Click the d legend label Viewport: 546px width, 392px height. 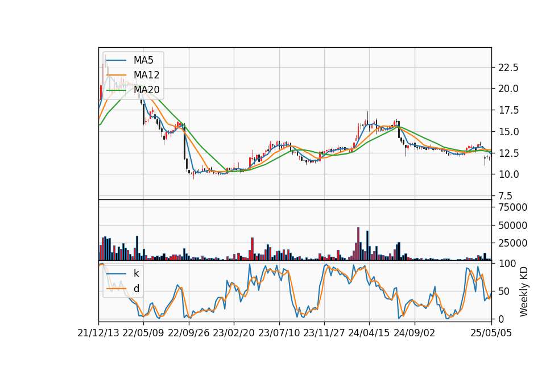click(136, 289)
